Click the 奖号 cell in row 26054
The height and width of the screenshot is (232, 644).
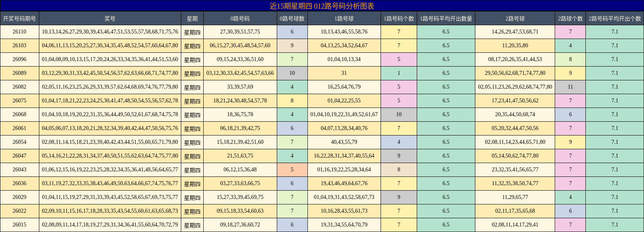(x=110, y=142)
